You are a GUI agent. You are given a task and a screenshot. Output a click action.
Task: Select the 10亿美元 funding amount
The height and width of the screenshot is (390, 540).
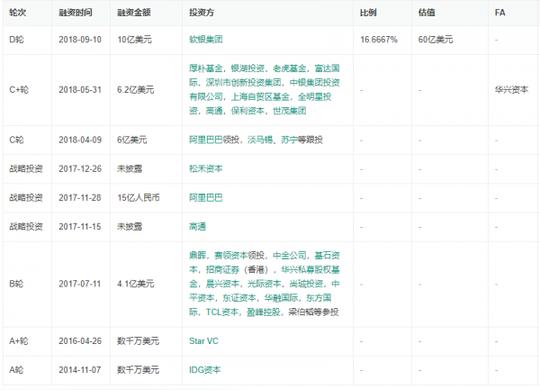pos(134,39)
